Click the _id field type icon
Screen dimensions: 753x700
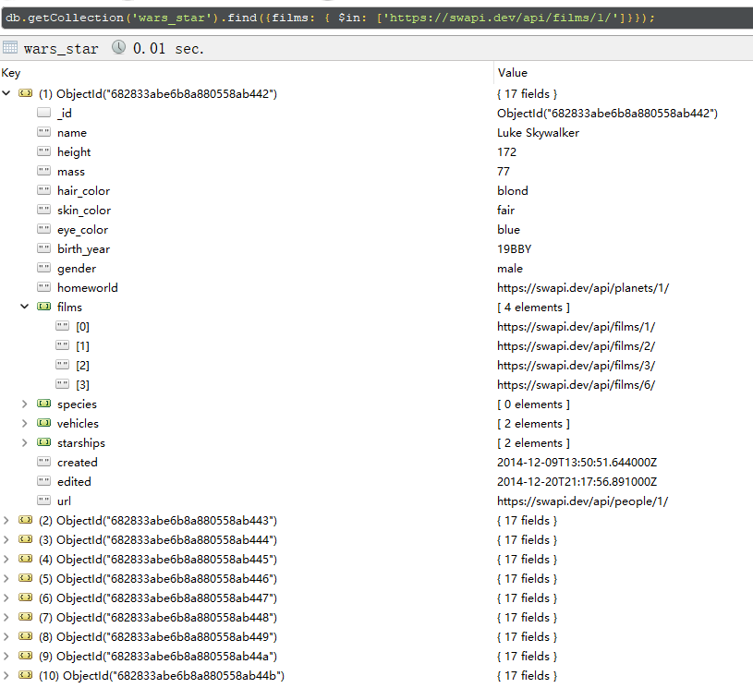[43, 113]
